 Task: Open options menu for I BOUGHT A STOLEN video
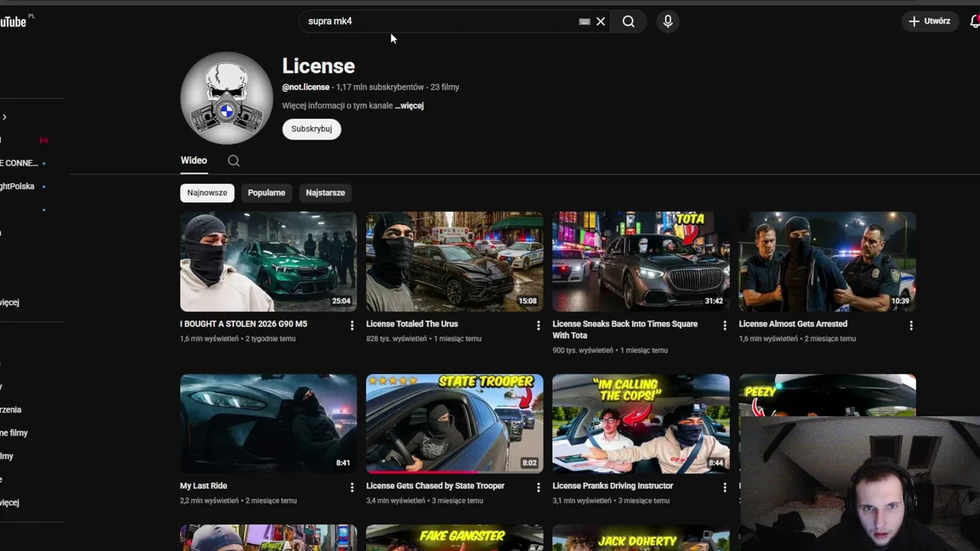coord(352,326)
